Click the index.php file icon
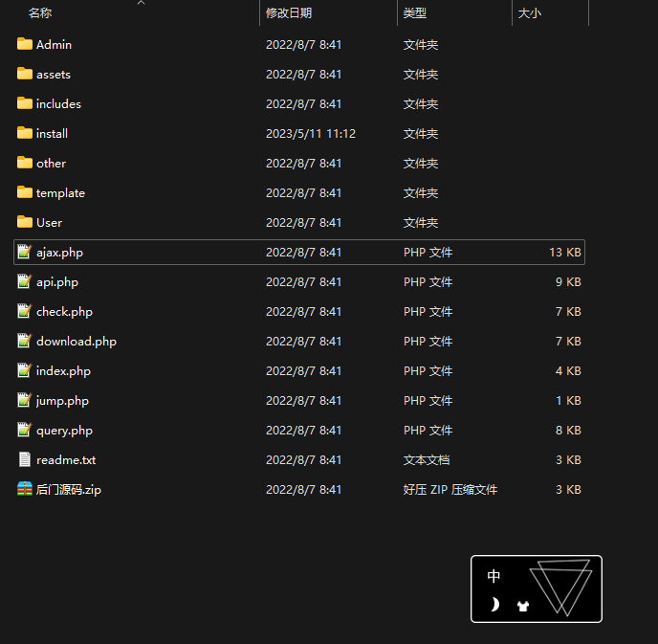This screenshot has width=658, height=644. click(25, 370)
